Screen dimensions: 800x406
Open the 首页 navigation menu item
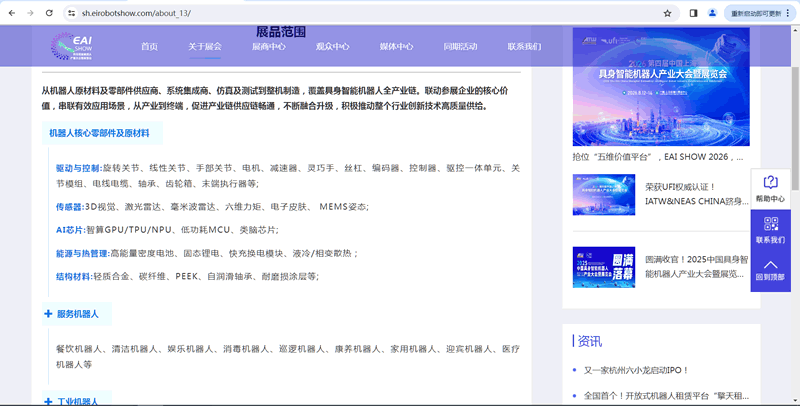[149, 47]
